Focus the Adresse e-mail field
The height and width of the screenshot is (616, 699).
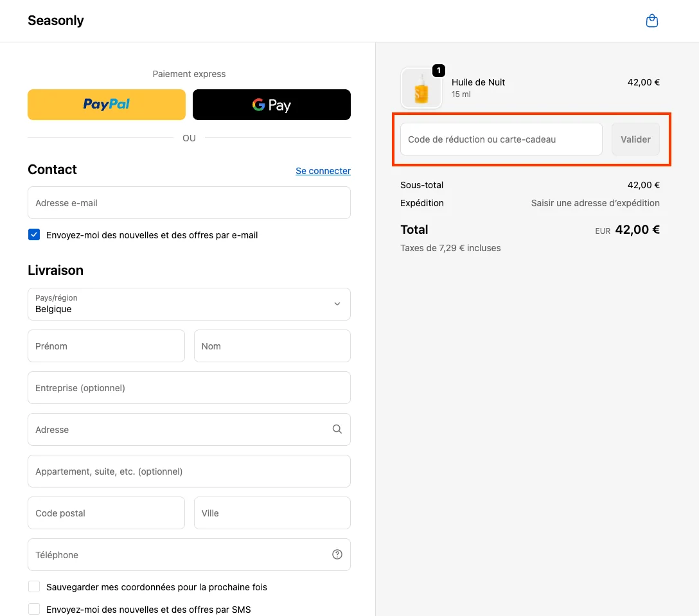click(189, 203)
